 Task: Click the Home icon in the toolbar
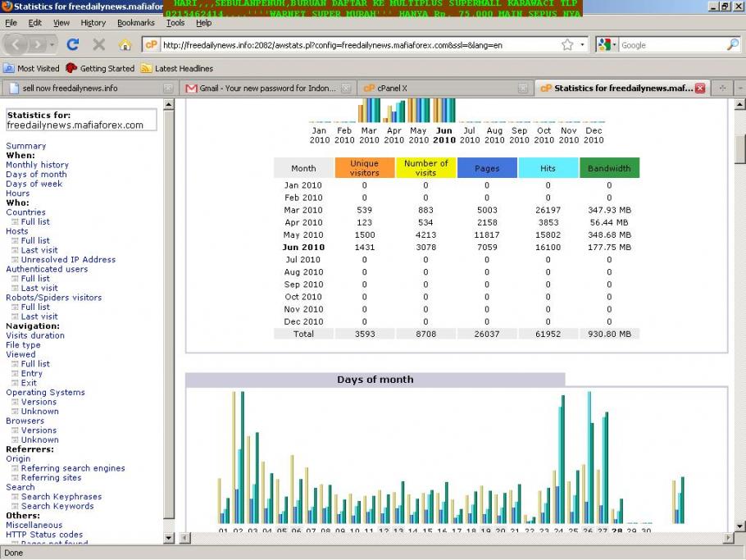click(x=125, y=45)
